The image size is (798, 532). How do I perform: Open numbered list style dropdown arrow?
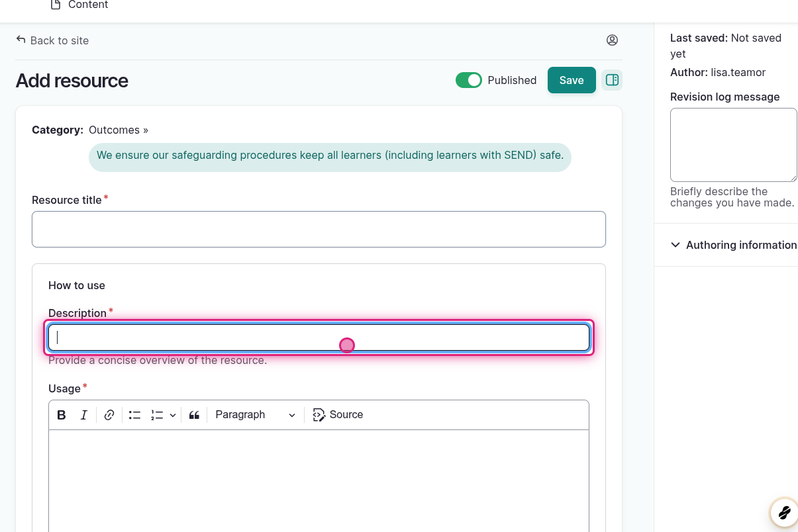tap(173, 415)
